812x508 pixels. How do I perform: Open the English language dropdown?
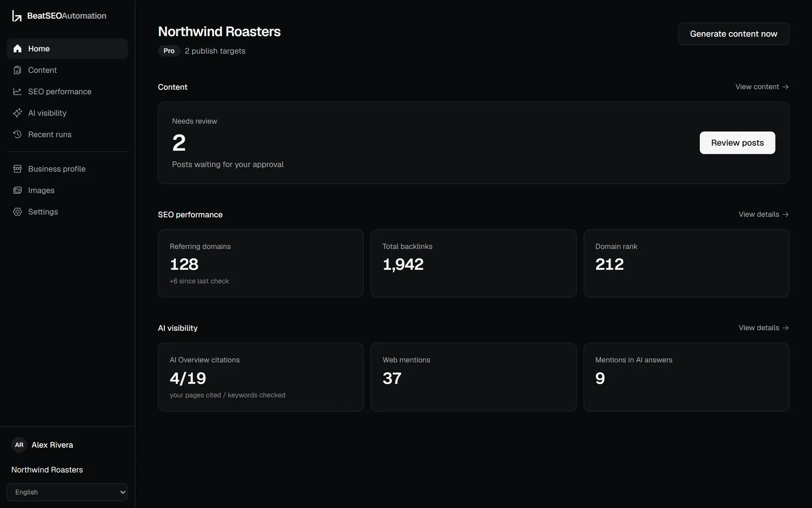point(67,492)
